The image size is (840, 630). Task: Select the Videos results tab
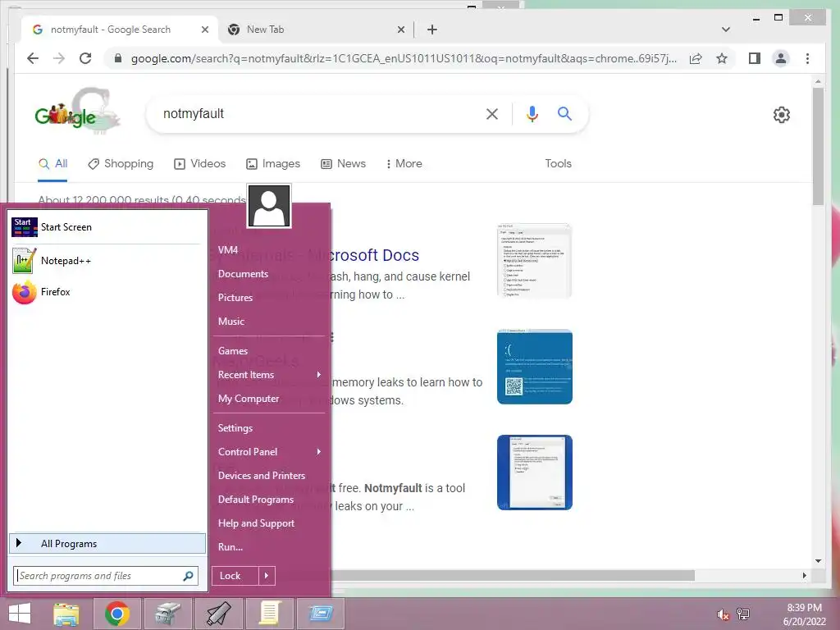click(200, 164)
